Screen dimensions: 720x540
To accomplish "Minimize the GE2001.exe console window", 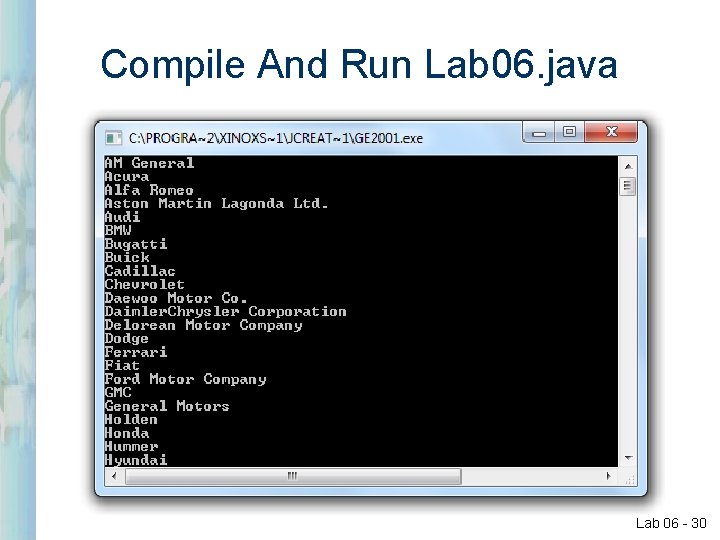I will [x=539, y=132].
